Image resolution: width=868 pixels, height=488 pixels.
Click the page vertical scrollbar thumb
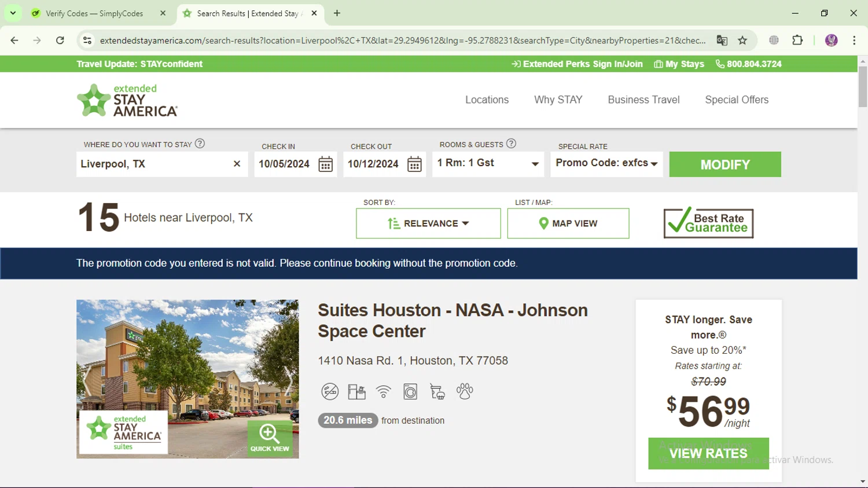[863, 87]
